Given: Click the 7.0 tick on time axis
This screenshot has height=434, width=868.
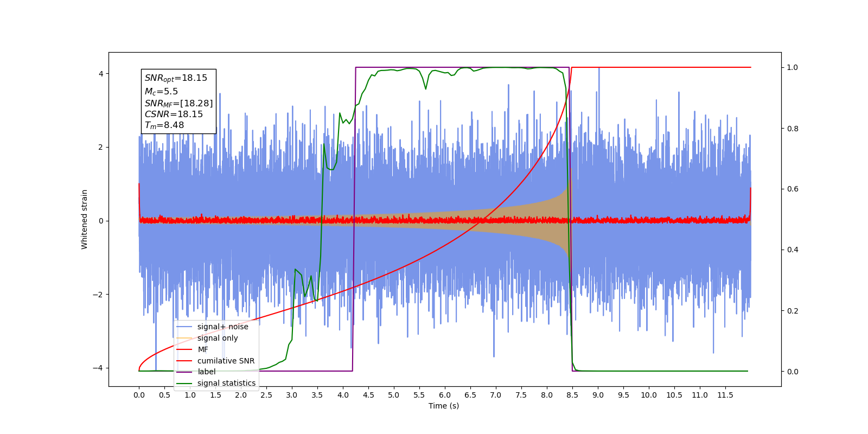Looking at the screenshot, I should click(496, 395).
